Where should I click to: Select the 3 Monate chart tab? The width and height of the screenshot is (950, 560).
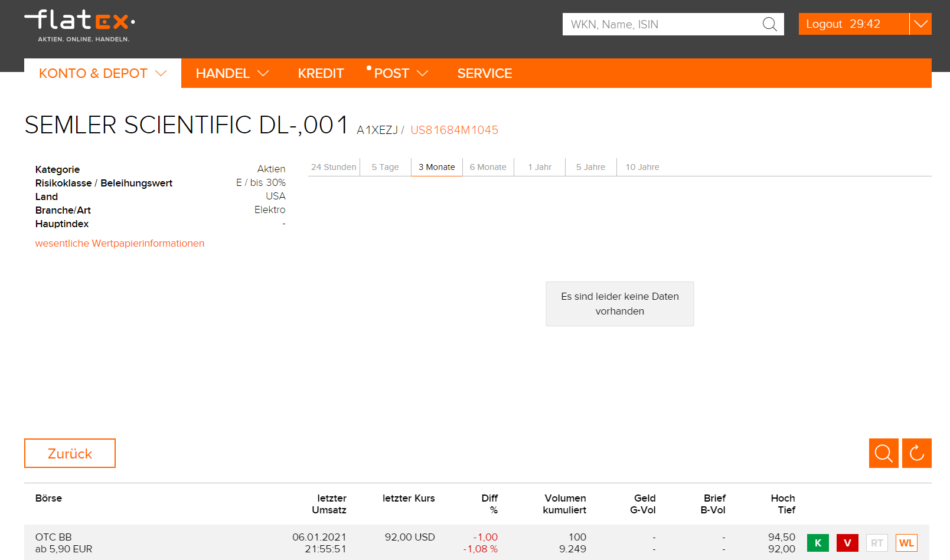(x=437, y=167)
